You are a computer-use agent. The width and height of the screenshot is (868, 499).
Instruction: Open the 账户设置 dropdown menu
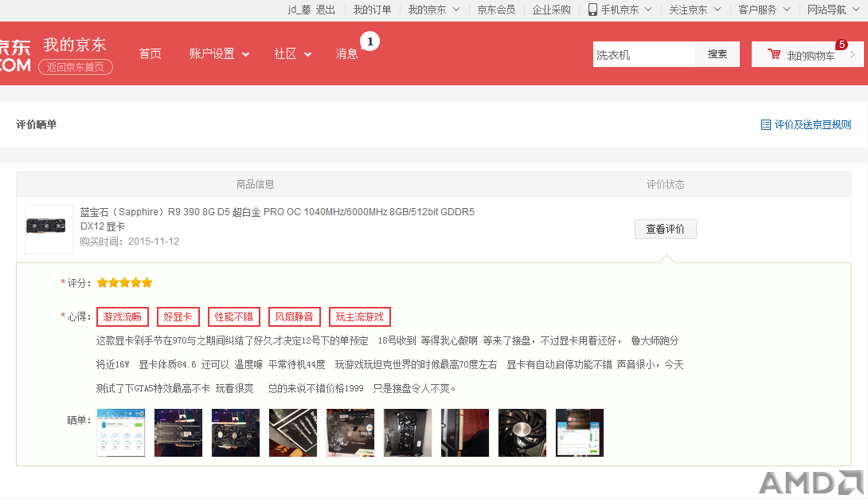219,53
